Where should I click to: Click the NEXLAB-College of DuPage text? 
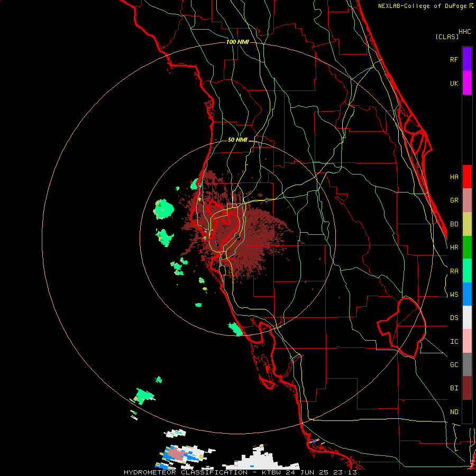tap(422, 6)
